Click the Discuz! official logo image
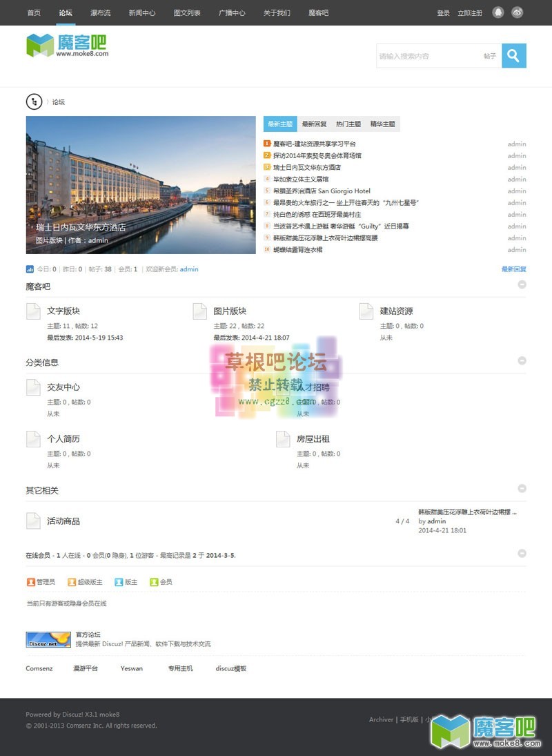 tap(48, 639)
